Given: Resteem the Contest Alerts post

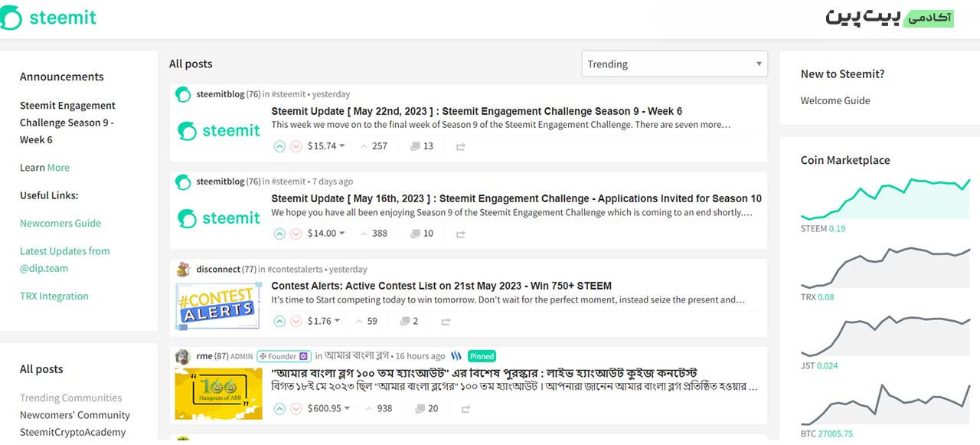Looking at the screenshot, I should click(446, 322).
